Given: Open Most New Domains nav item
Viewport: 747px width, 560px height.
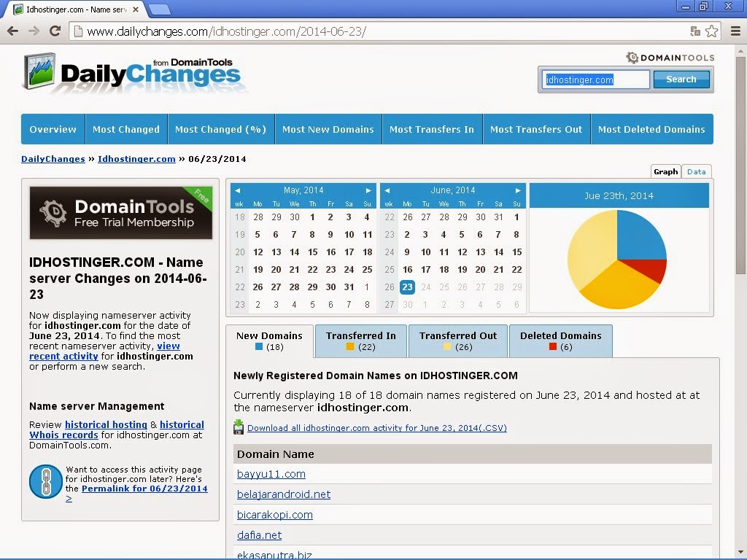Looking at the screenshot, I should click(x=328, y=129).
